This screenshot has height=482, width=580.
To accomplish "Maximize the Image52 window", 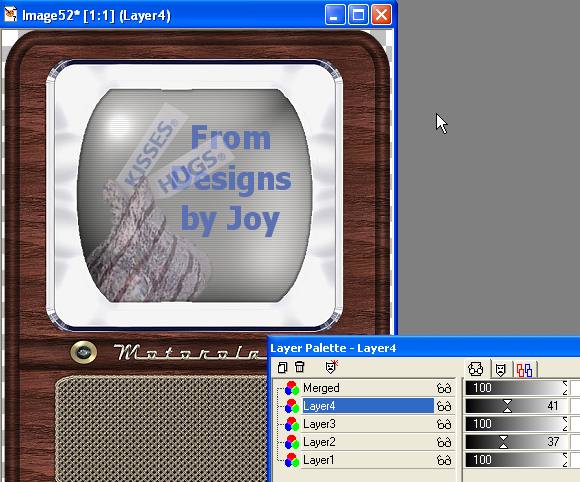I will coord(358,15).
